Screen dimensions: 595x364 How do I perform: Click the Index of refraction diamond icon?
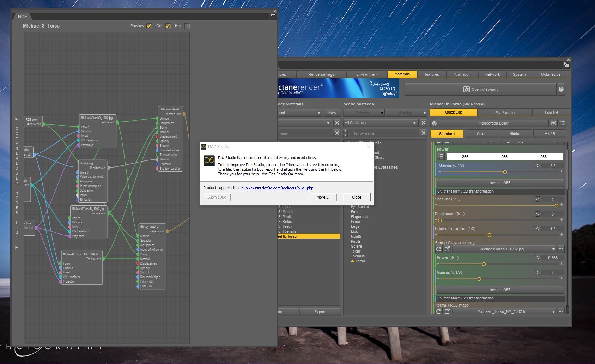(x=538, y=229)
